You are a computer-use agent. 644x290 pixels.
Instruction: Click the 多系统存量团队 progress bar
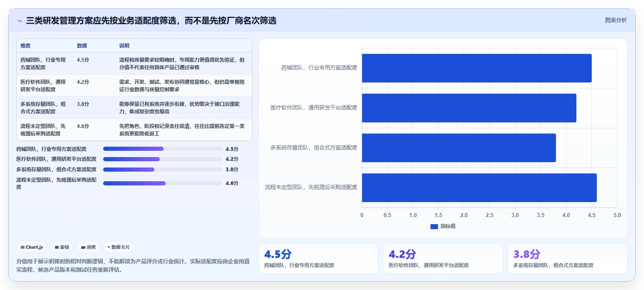(x=162, y=170)
